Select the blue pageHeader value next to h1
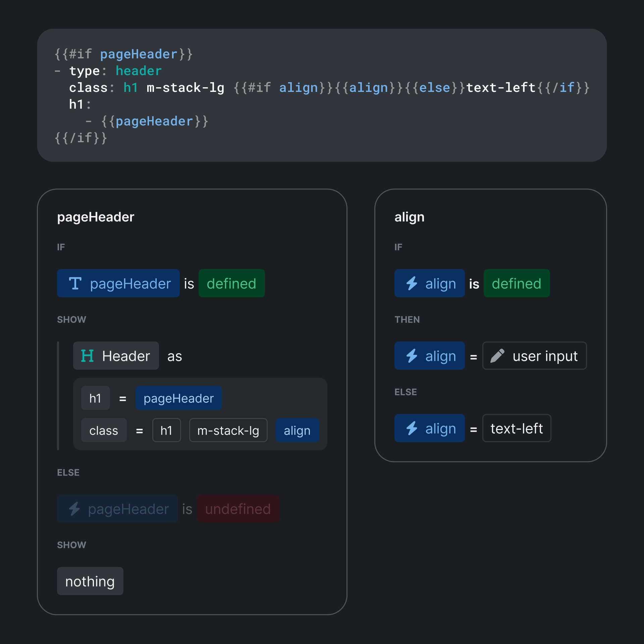644x644 pixels. coord(178,398)
